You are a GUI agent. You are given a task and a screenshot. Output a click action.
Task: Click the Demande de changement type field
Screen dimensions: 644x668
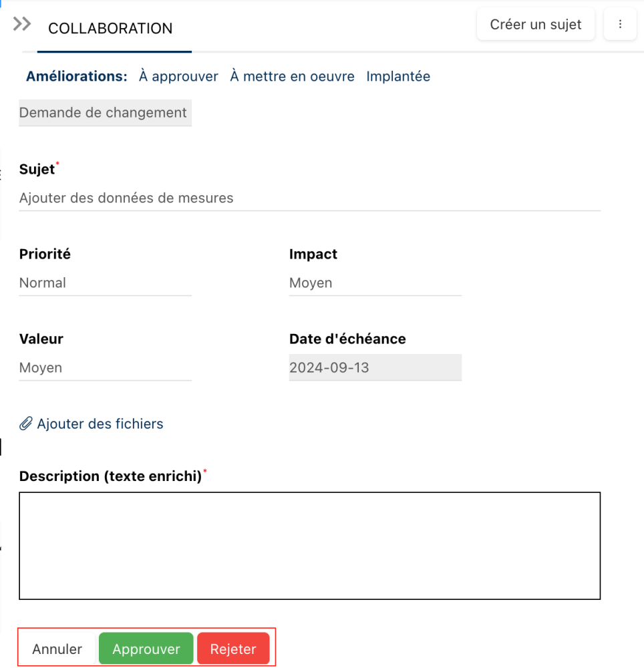[105, 112]
